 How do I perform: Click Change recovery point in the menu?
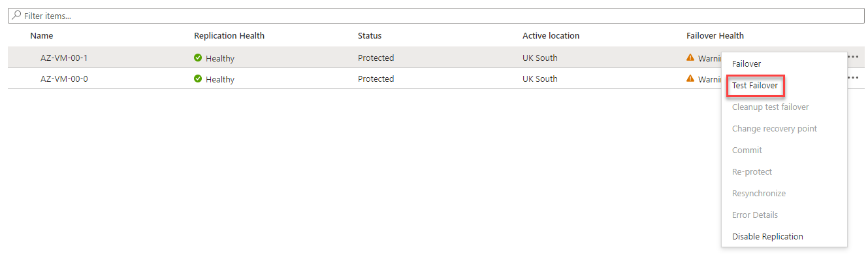(x=775, y=129)
